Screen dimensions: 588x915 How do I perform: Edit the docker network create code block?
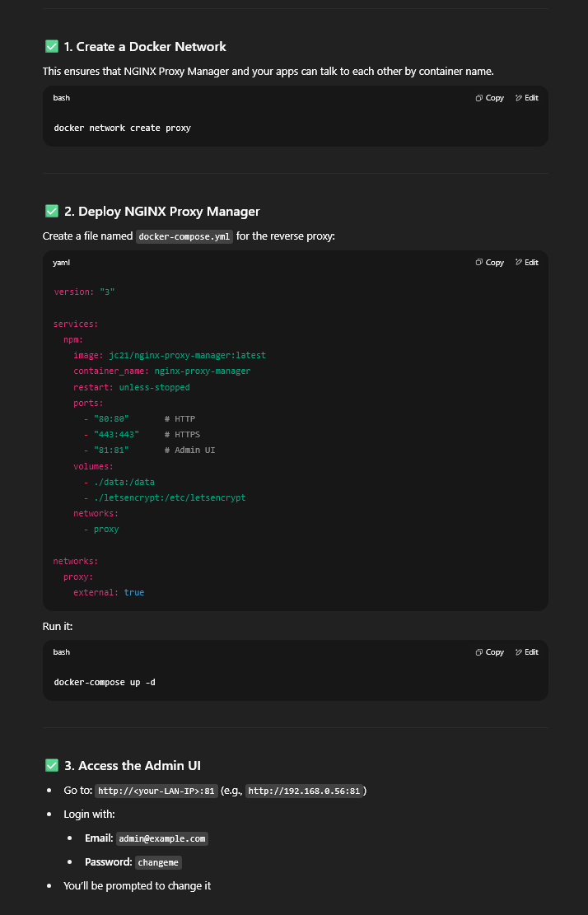tap(527, 98)
